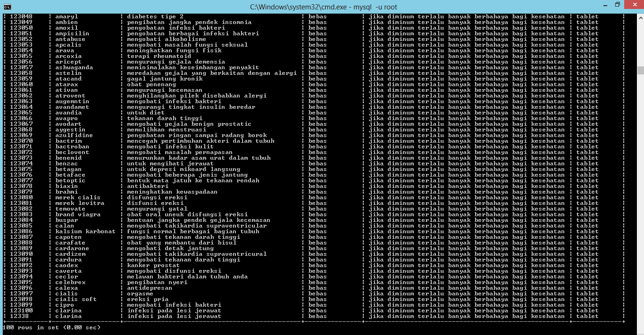Viewport: 644px width, 335px height.
Task: Click 'mengurangi gatal' description
Action: point(157,209)
